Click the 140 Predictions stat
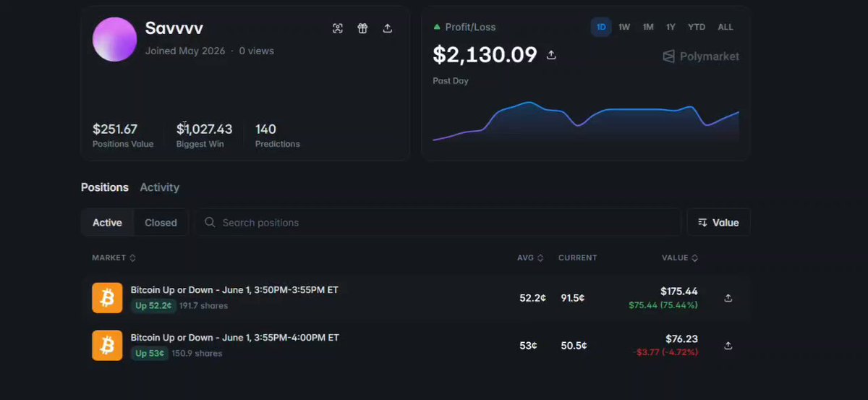Screen dimensions: 868x400 click(x=277, y=135)
